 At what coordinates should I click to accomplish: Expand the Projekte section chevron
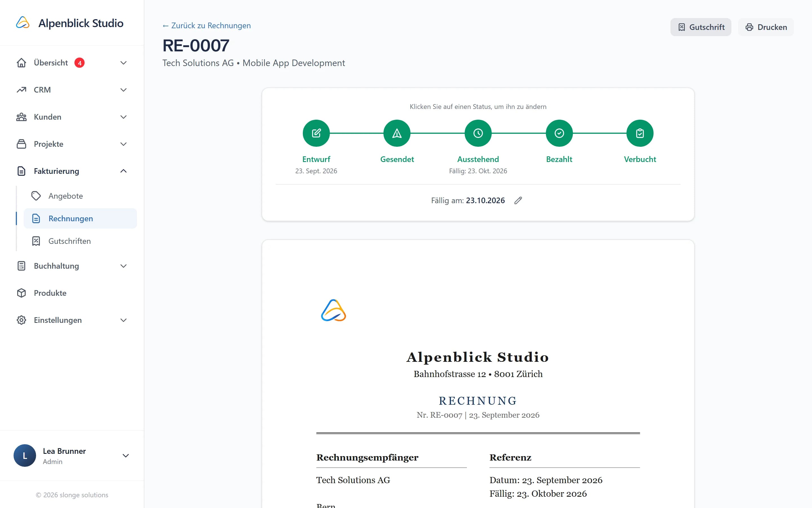tap(123, 144)
